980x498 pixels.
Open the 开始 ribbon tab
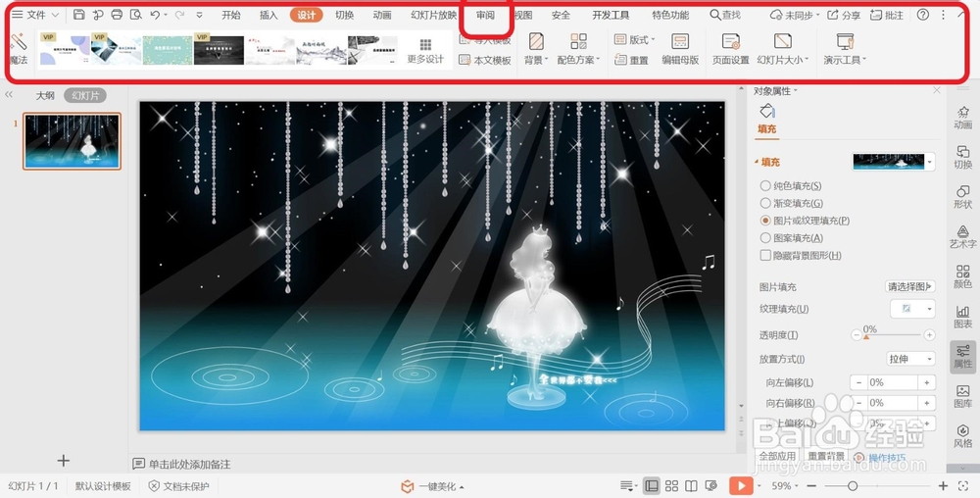(x=231, y=15)
